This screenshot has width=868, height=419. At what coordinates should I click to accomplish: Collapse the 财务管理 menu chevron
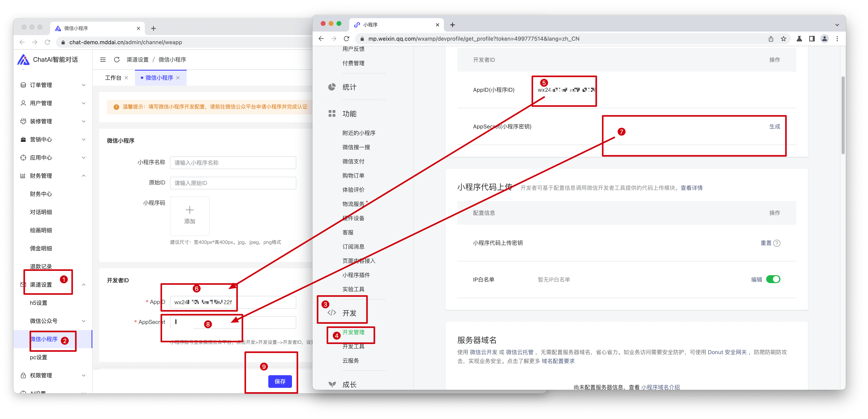pyautogui.click(x=84, y=176)
